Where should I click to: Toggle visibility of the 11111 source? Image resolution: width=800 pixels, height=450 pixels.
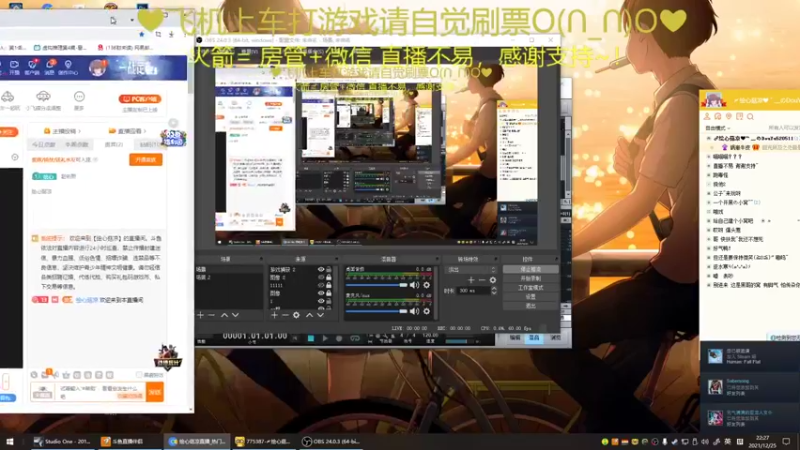[321, 286]
